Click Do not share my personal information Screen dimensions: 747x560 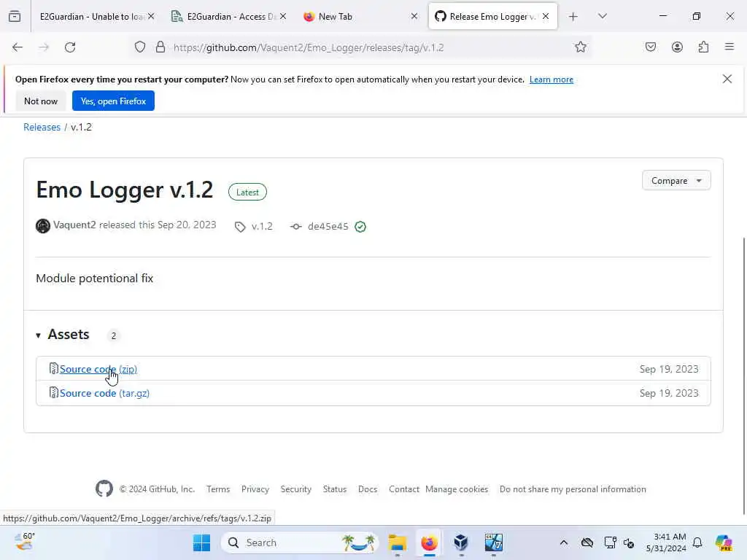(573, 489)
